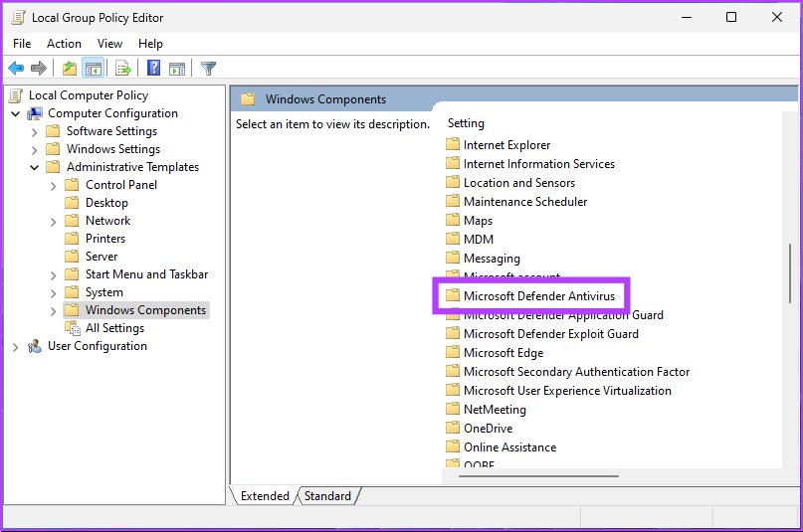Open Help via blue question mark icon
Image resolution: width=803 pixels, height=532 pixels.
[x=154, y=69]
